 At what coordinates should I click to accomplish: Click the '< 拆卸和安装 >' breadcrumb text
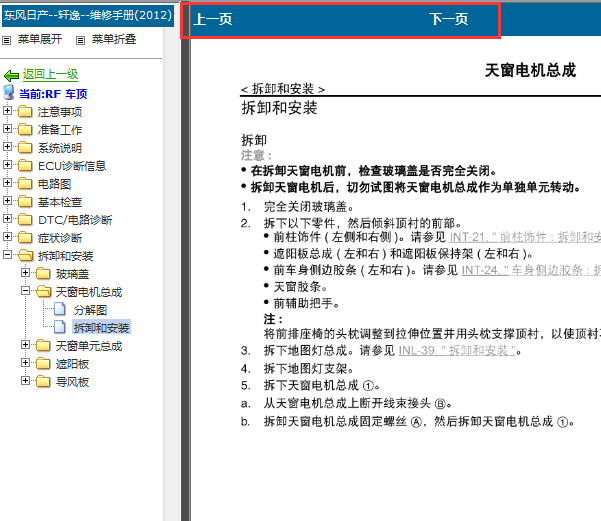point(282,89)
